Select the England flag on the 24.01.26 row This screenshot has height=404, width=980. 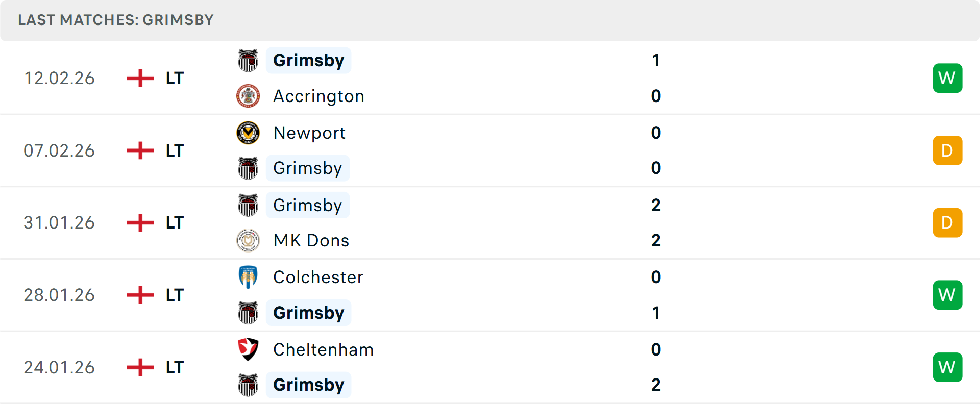(x=139, y=367)
